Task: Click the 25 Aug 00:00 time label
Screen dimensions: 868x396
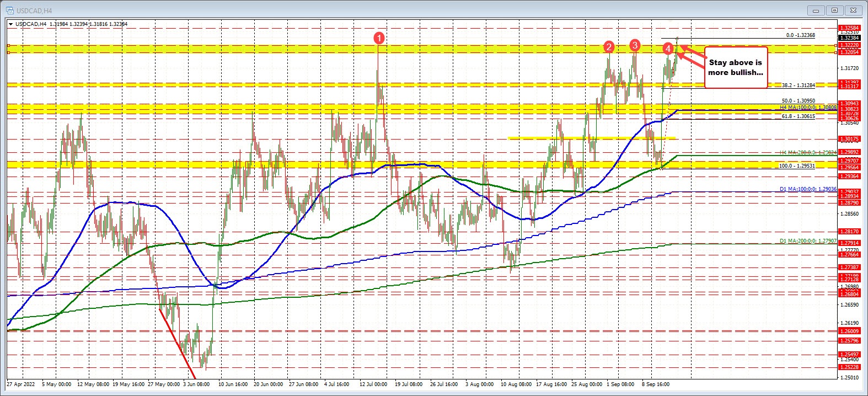Action: tap(587, 384)
